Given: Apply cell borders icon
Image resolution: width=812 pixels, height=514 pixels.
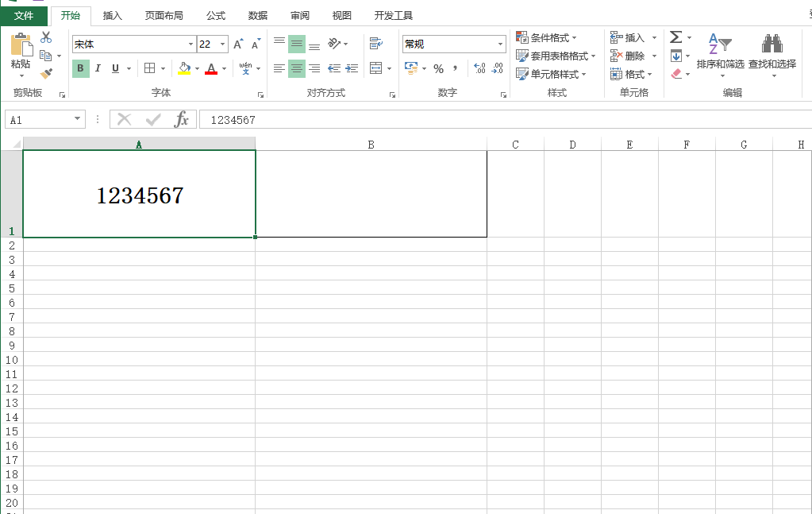Looking at the screenshot, I should [150, 68].
